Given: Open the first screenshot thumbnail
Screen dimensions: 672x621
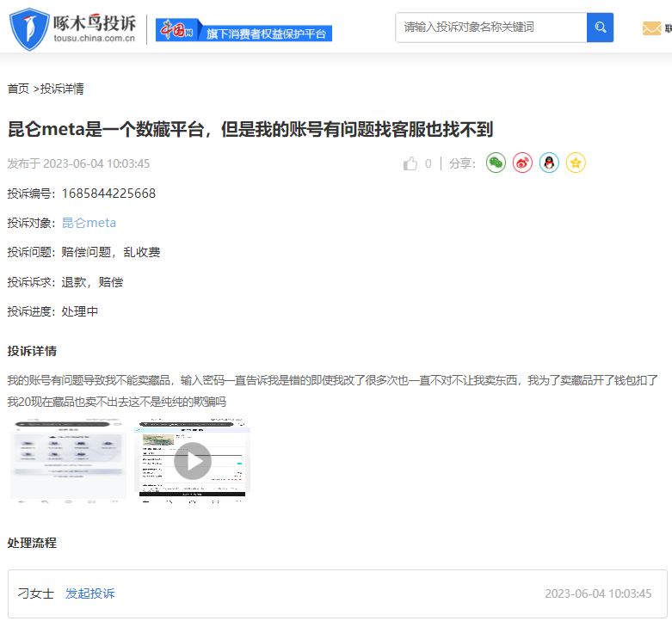Looking at the screenshot, I should tap(68, 460).
